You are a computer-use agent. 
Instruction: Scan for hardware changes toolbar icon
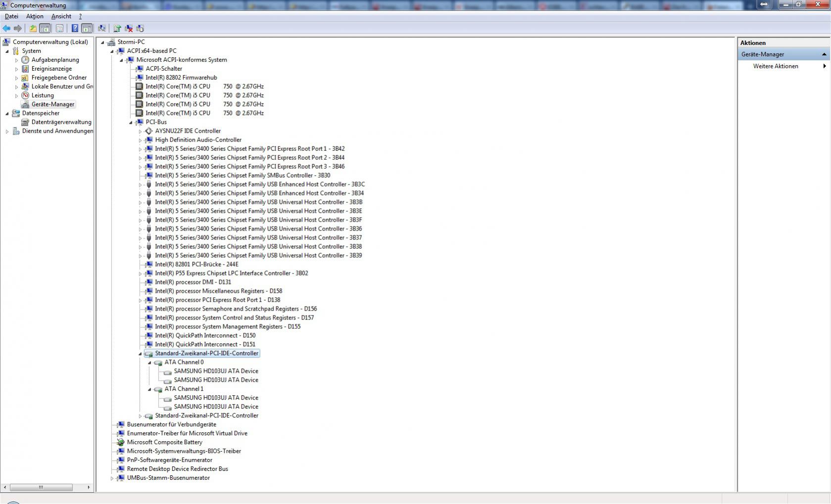pyautogui.click(x=102, y=29)
